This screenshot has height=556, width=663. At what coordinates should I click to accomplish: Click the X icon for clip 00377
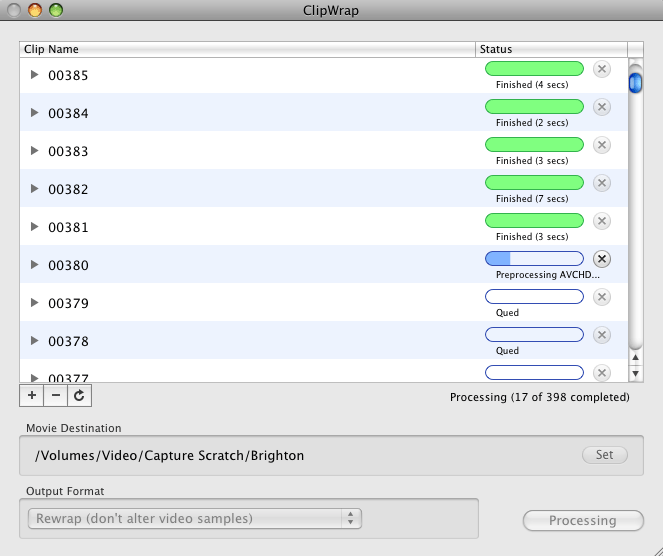click(x=602, y=372)
